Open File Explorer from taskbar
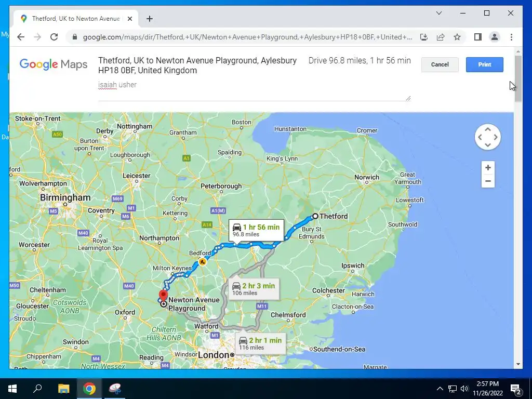Viewport: 532px width, 399px height. click(x=63, y=389)
